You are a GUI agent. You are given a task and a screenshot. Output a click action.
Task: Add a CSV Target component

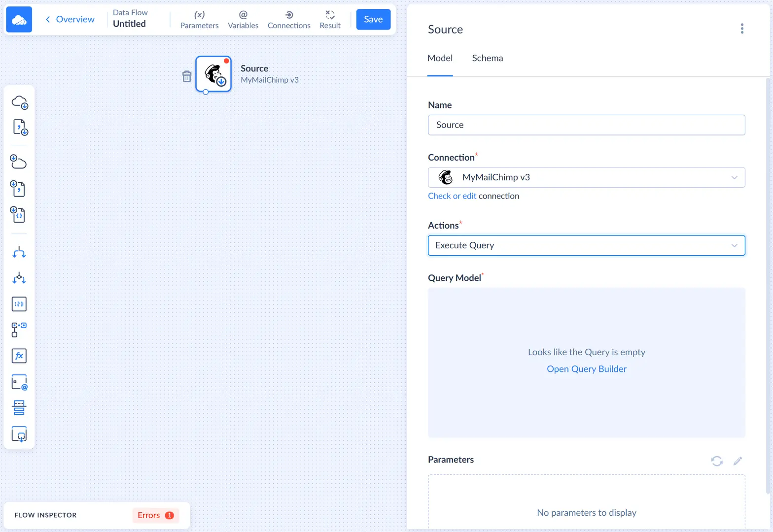point(19,188)
